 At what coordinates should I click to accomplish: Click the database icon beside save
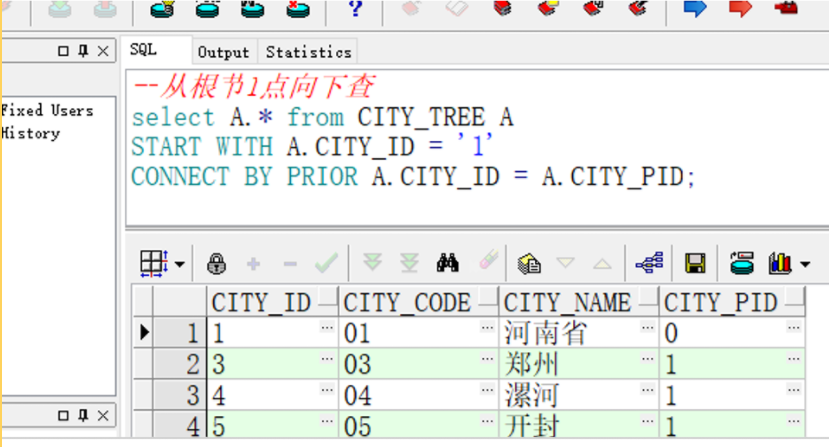[741, 263]
